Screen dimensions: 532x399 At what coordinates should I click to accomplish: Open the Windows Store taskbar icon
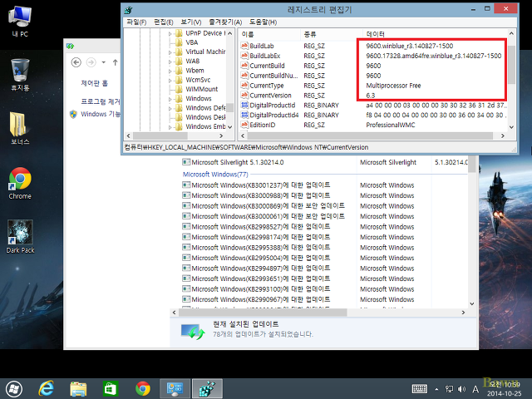[x=111, y=389]
